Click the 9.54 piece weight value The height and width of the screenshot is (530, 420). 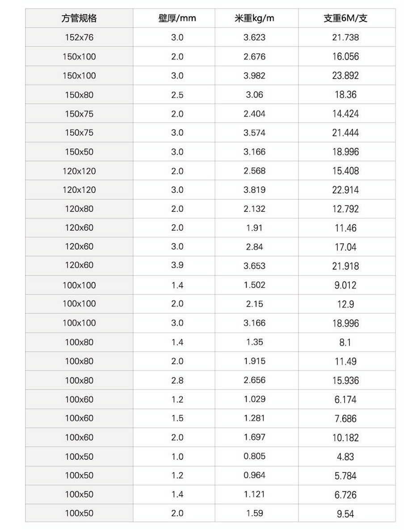[345, 514]
